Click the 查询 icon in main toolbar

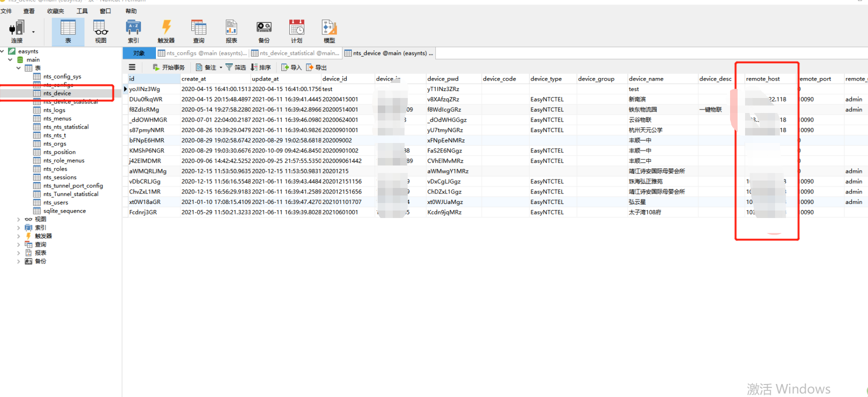pos(199,31)
